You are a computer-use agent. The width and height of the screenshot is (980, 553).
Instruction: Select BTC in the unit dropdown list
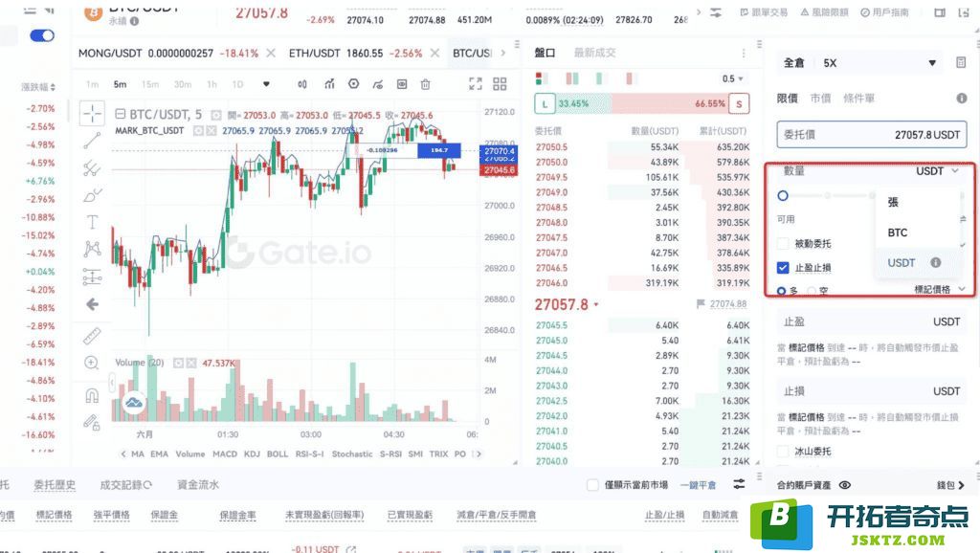[x=898, y=232]
